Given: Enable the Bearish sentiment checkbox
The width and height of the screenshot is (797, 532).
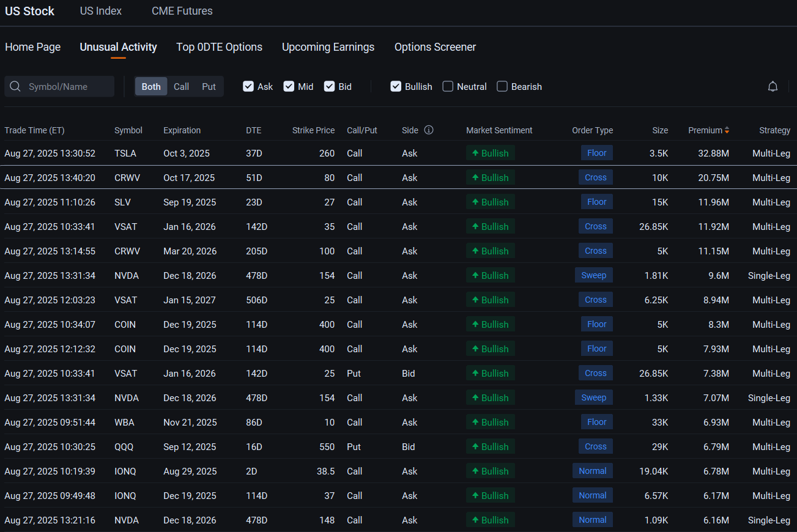Looking at the screenshot, I should [x=502, y=86].
